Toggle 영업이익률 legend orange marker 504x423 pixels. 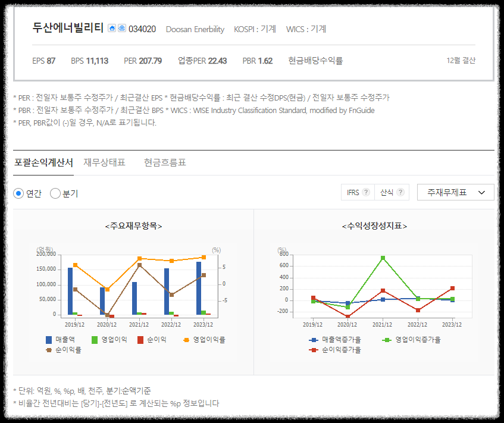point(186,340)
